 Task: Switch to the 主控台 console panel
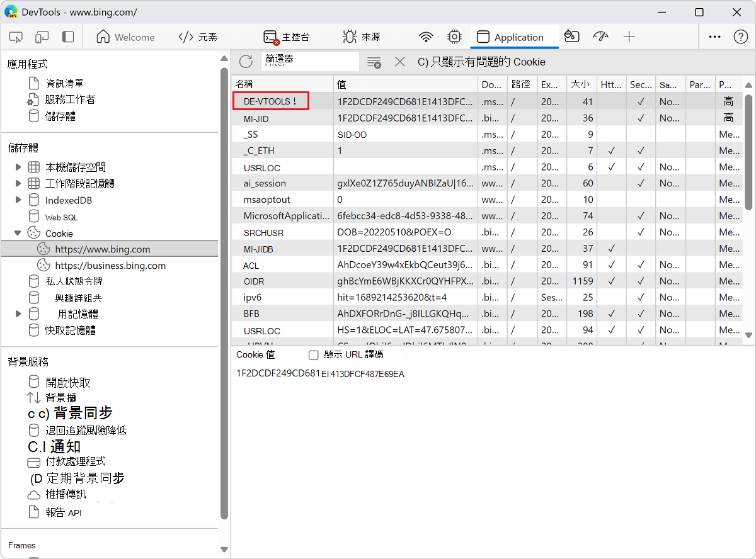(x=287, y=37)
